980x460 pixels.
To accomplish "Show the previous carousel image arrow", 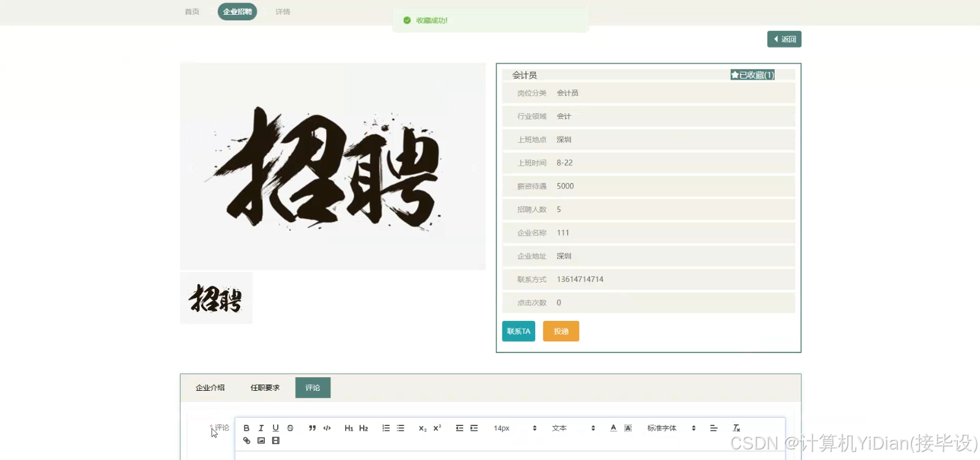I will [x=192, y=167].
